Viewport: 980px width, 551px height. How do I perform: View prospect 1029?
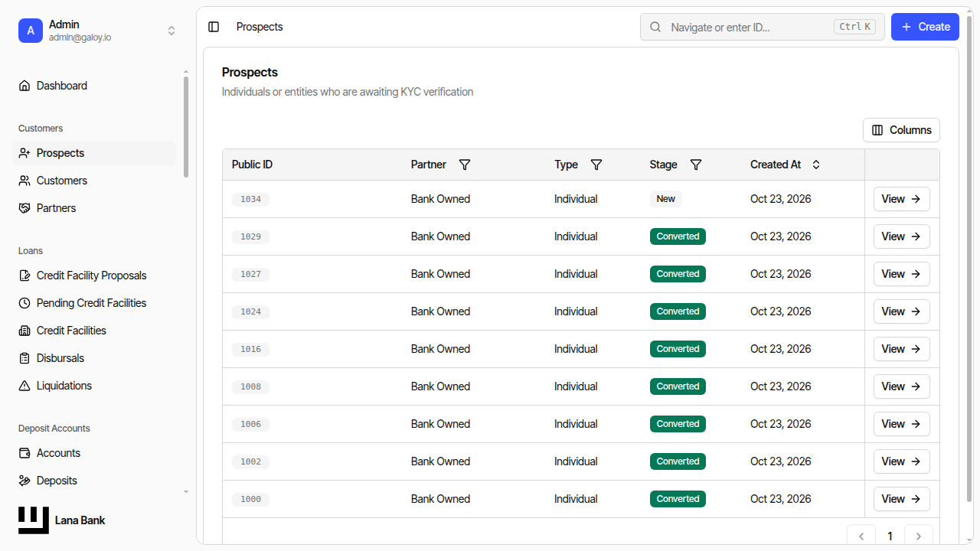(901, 236)
